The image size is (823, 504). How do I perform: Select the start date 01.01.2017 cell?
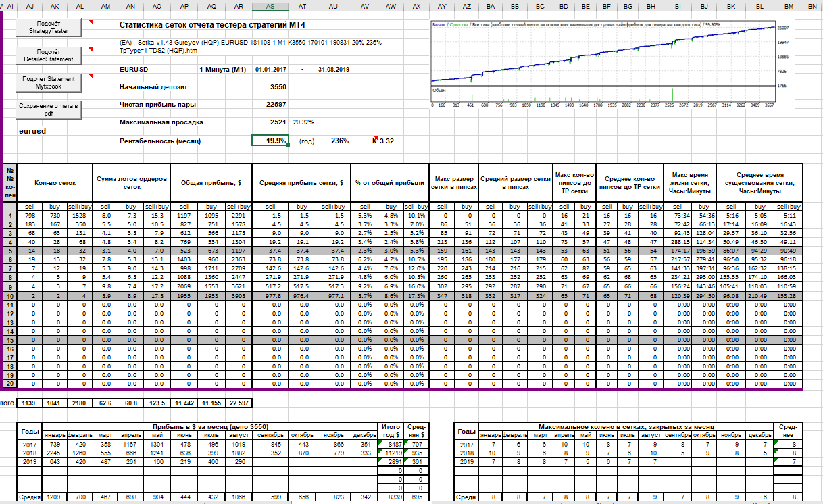point(271,70)
